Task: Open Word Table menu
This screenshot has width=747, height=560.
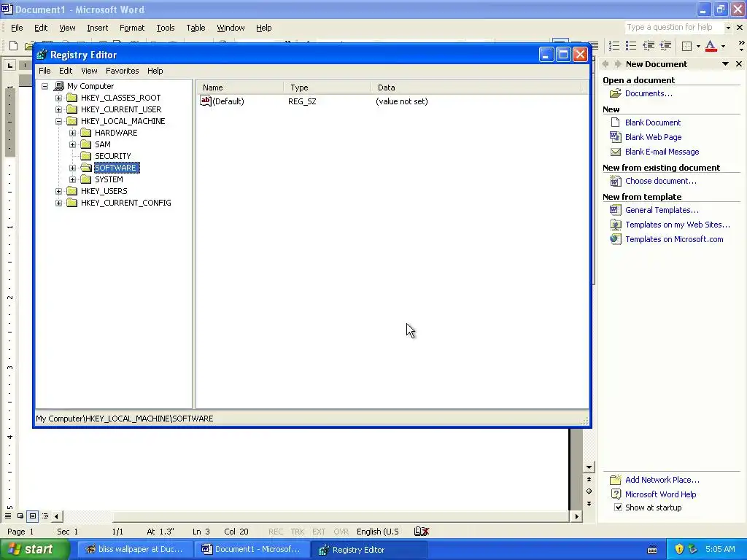Action: (x=196, y=28)
